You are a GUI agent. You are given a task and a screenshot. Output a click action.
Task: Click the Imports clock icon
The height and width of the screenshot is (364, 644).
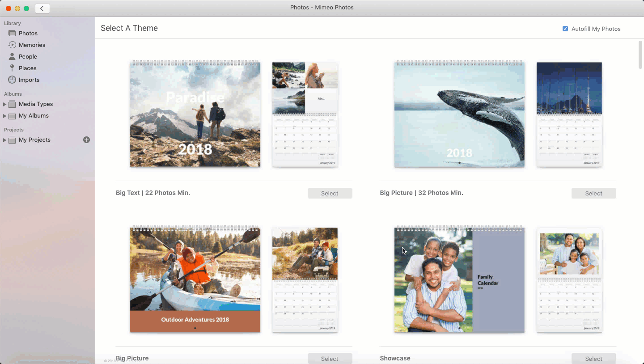(x=12, y=80)
